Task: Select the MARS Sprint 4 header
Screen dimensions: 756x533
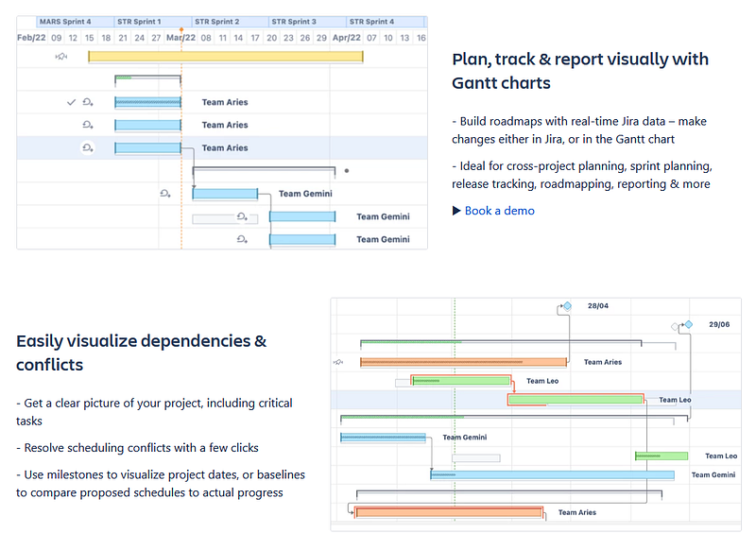Action: (76, 22)
